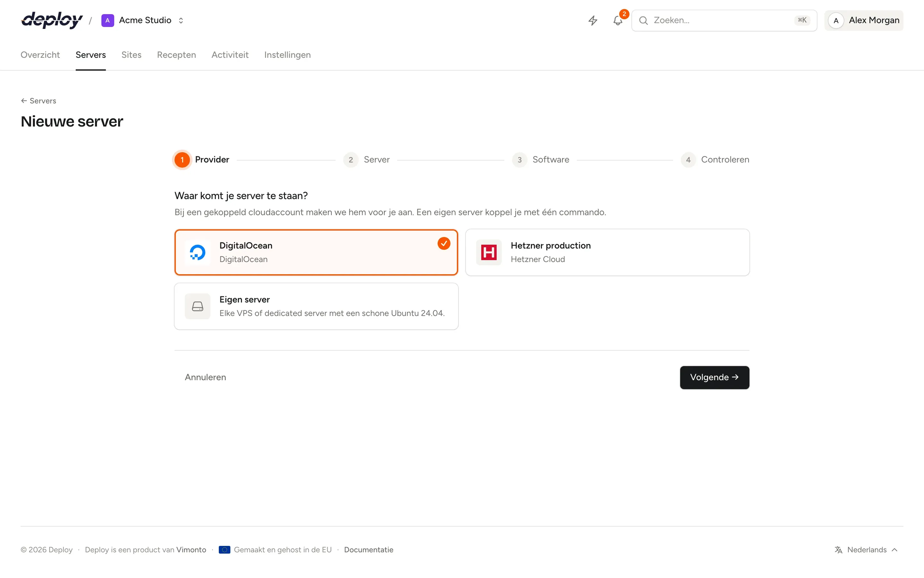Open the Vimonto link in footer

[191, 550]
